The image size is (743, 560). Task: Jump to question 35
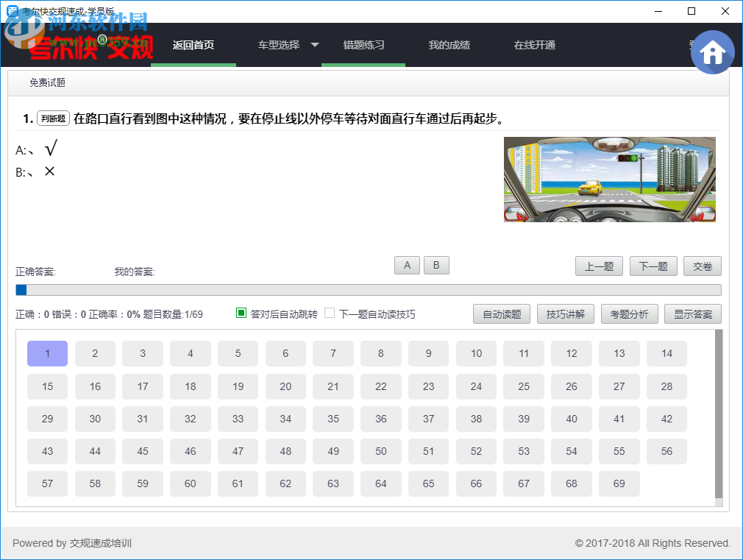point(333,418)
